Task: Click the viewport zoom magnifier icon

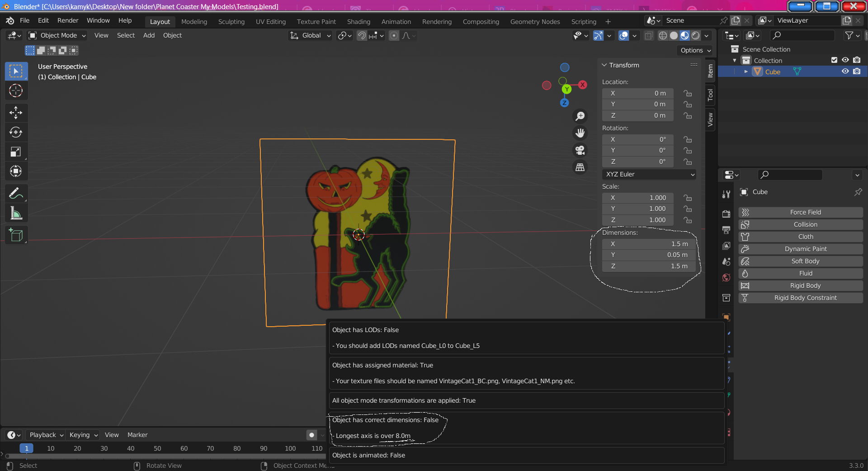Action: click(580, 116)
